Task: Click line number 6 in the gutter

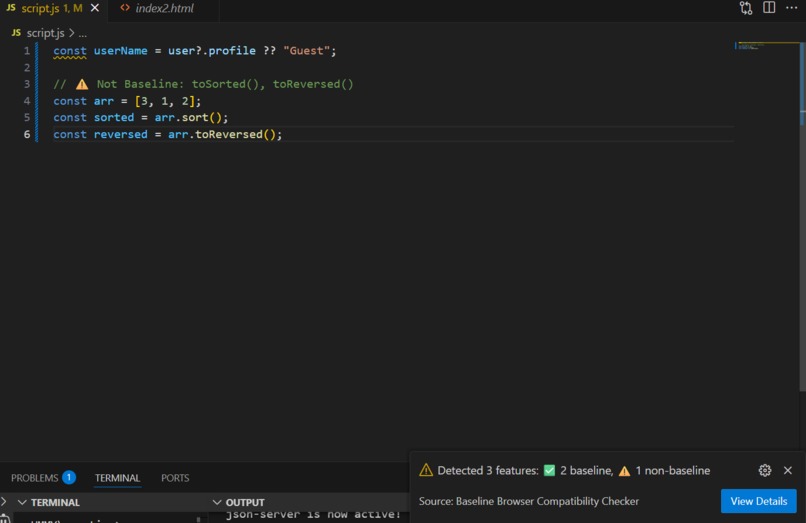Action: (x=27, y=135)
